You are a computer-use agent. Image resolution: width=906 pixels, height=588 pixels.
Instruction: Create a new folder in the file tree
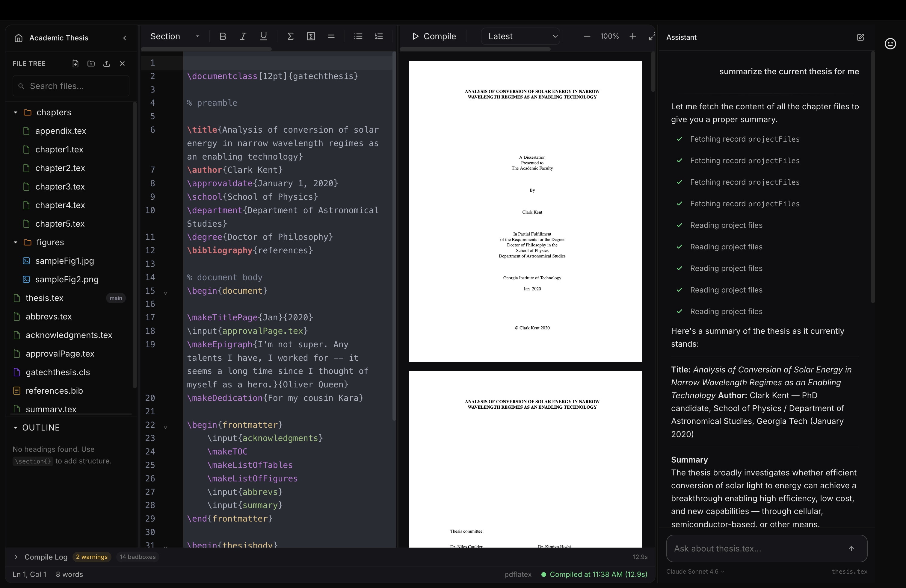tap(91, 63)
